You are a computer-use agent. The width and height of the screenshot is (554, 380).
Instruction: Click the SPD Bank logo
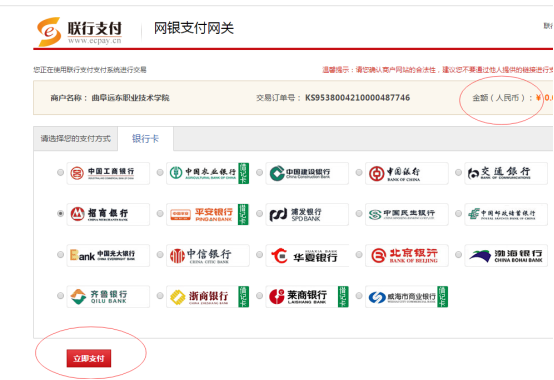(307, 214)
